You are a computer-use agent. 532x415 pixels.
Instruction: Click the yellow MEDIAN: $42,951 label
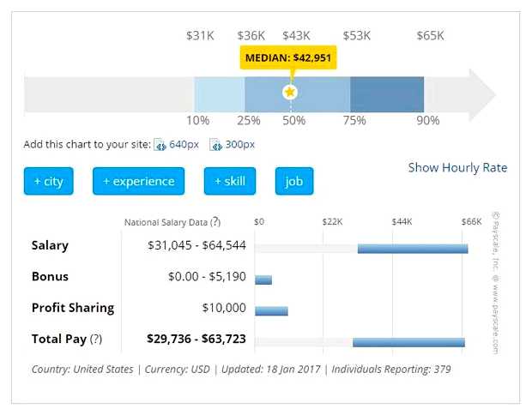tap(289, 58)
